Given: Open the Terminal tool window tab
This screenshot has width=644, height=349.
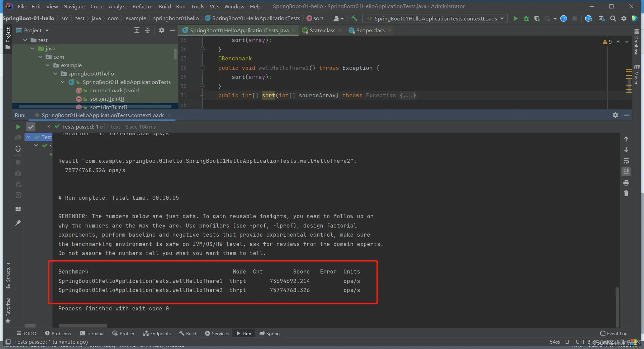Looking at the screenshot, I should pos(92,334).
